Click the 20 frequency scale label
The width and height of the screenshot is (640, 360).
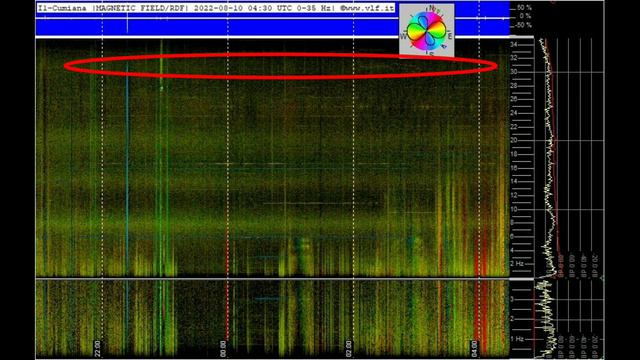coord(514,140)
